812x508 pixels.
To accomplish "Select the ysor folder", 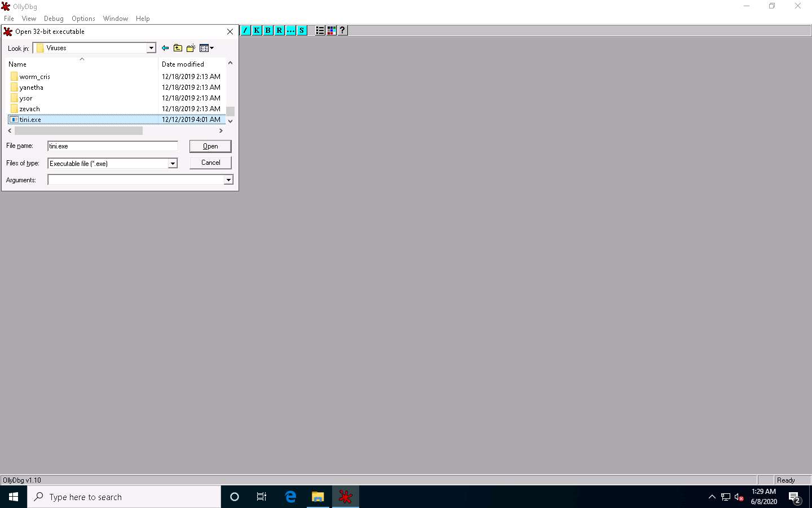I will click(26, 98).
